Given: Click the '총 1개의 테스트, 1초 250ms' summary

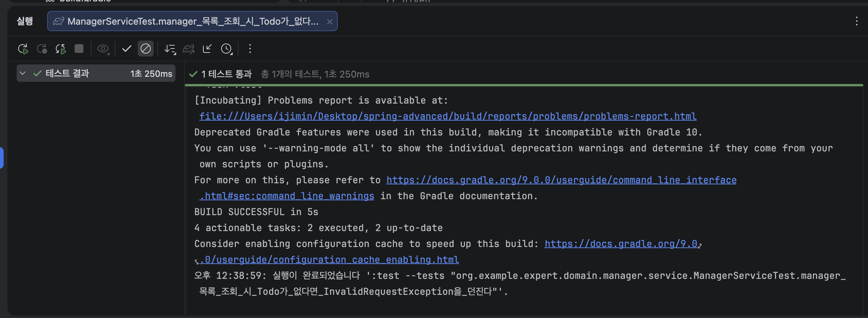Looking at the screenshot, I should [315, 74].
